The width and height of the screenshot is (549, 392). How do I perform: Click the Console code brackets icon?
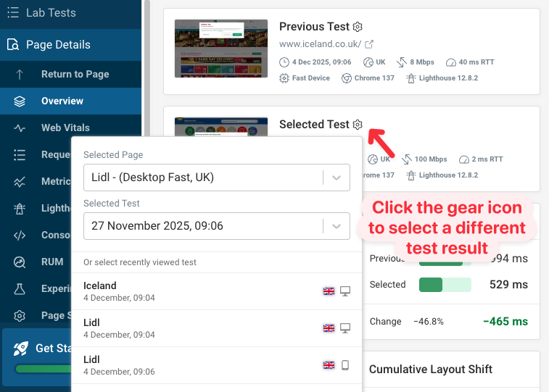point(20,235)
